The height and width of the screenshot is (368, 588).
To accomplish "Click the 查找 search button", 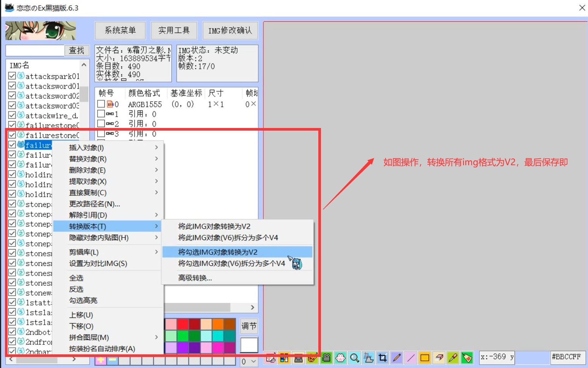I will [x=77, y=50].
